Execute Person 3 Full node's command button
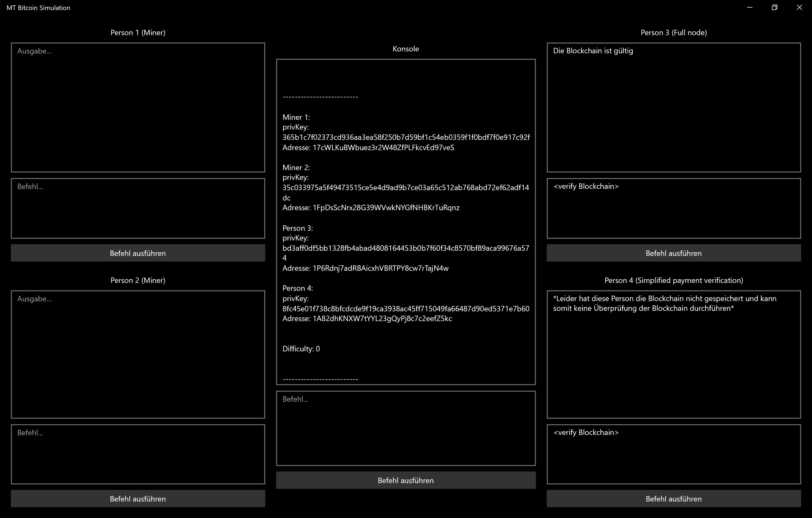Viewport: 812px width, 518px height. pyautogui.click(x=673, y=253)
